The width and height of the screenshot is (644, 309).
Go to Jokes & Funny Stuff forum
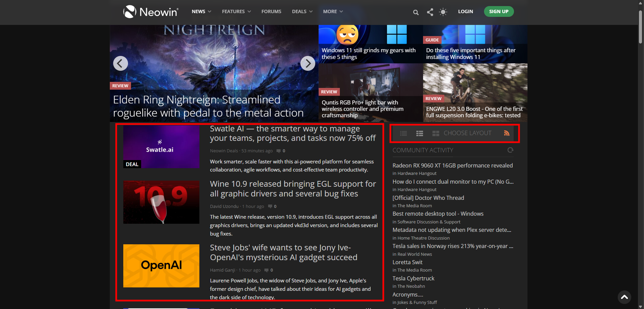(x=417, y=302)
